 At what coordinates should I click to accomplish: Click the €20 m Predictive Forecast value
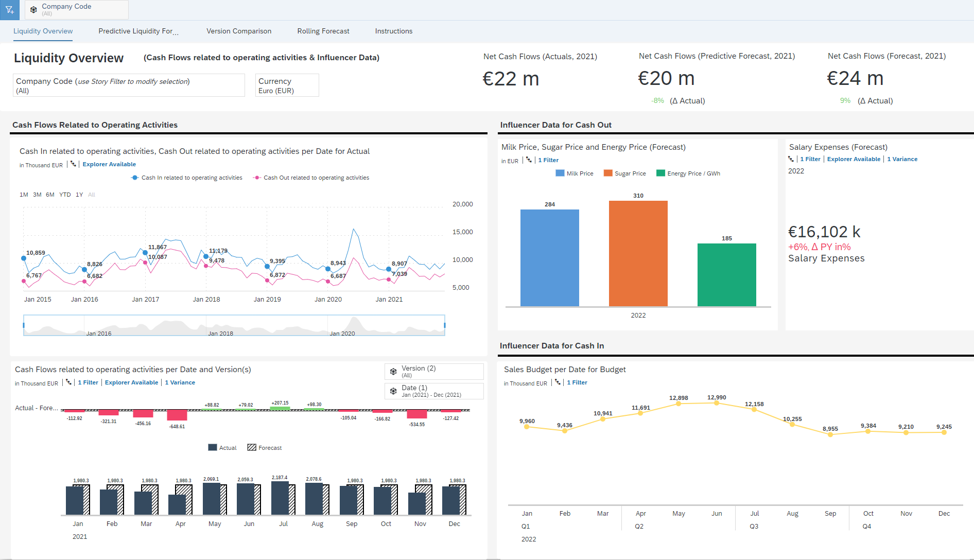pos(666,78)
